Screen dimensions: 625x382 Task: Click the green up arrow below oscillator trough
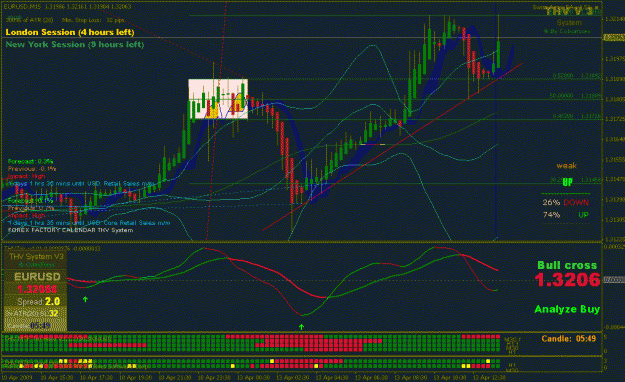tap(301, 327)
